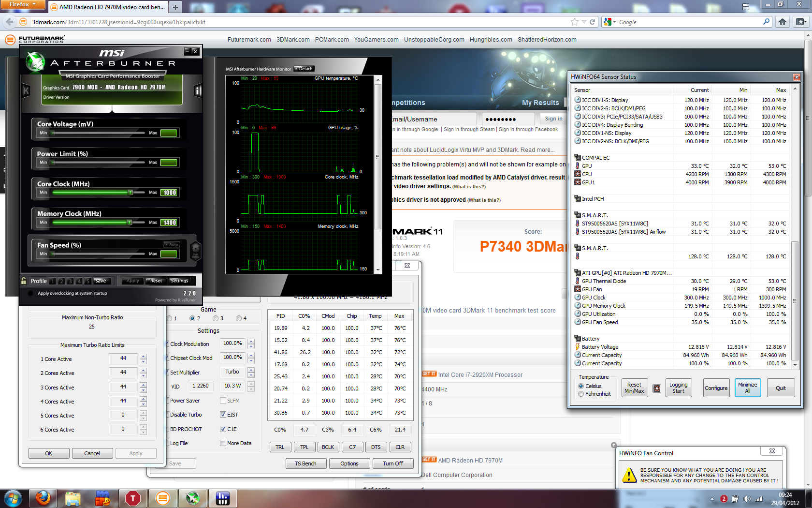Viewport: 812px width, 508px height.
Task: Open the Firefox bookmarks toolbar icon
Action: click(800, 22)
